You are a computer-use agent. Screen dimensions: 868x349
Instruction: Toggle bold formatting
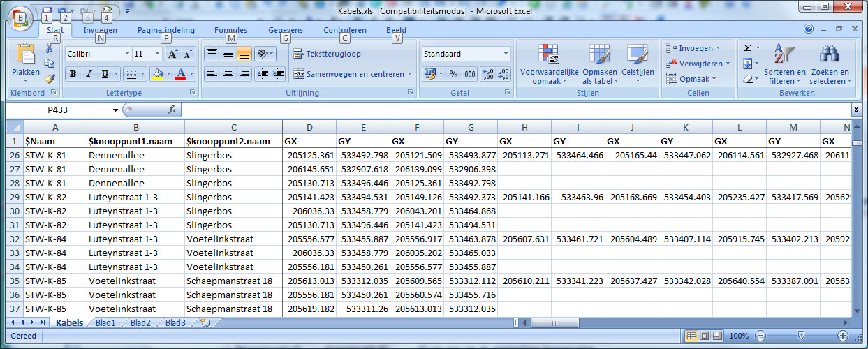[73, 74]
